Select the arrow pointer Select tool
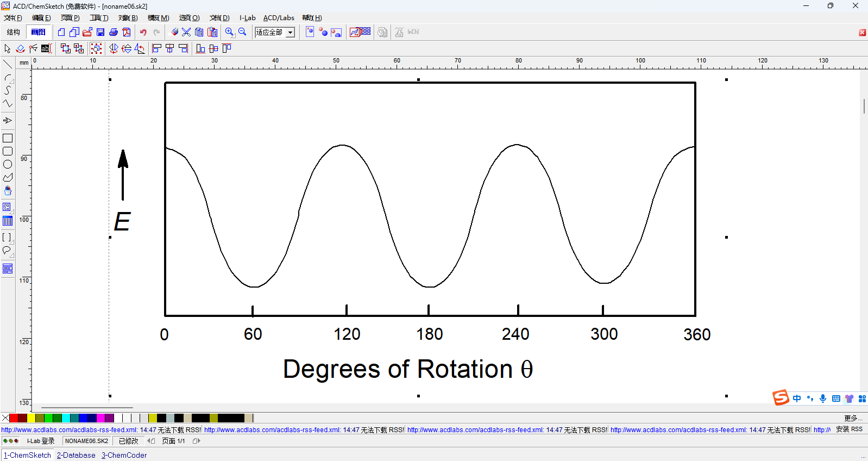This screenshot has height=461, width=868. tap(7, 48)
